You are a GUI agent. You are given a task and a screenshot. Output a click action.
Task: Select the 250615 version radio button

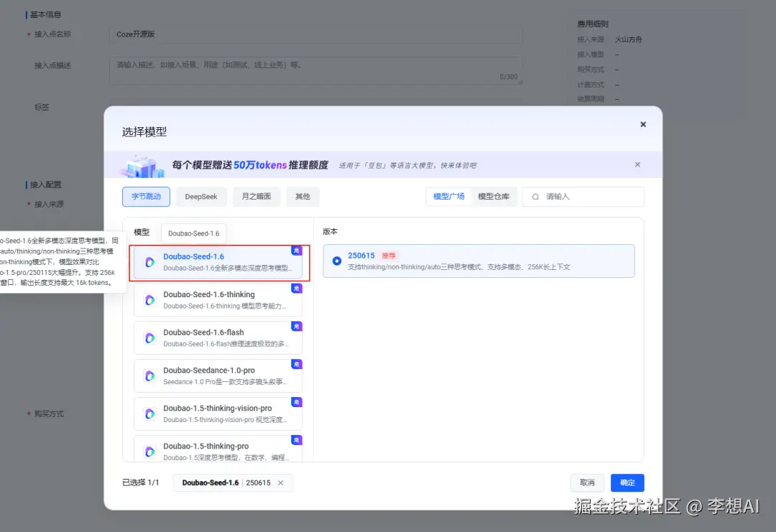(336, 261)
